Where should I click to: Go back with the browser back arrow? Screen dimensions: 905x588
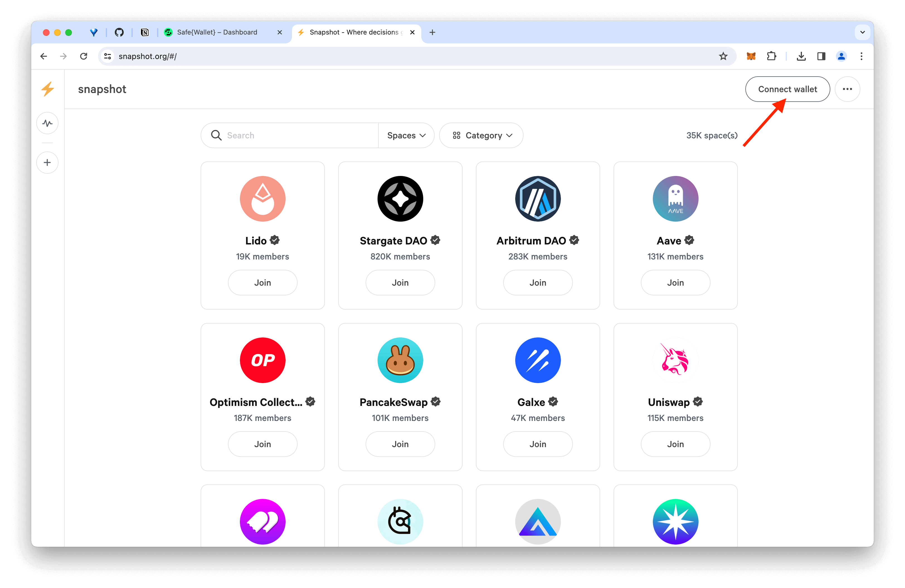click(44, 56)
